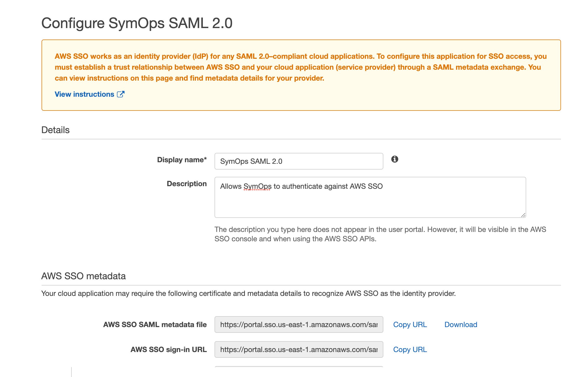Click the AWS SSO metadata section heading

click(x=83, y=276)
